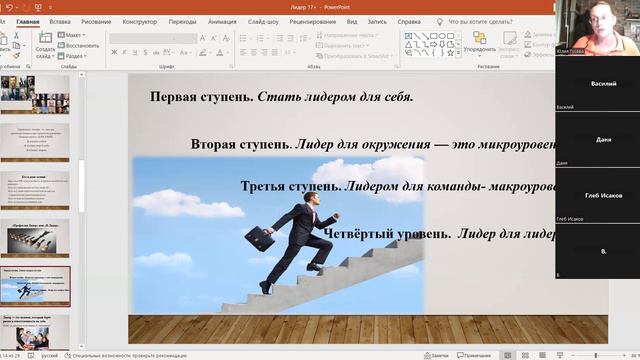Click the slide panel scrollbar
Image resolution: width=640 pixels, height=360 pixels.
82,186
